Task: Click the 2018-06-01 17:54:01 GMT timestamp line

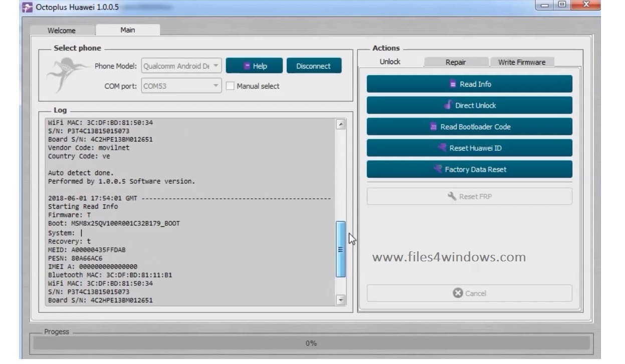Action: (189, 198)
